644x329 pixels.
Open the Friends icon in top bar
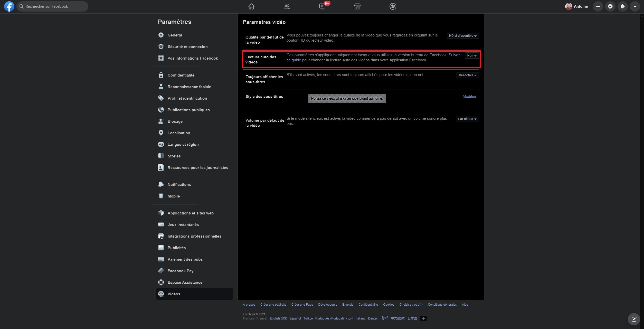287,6
